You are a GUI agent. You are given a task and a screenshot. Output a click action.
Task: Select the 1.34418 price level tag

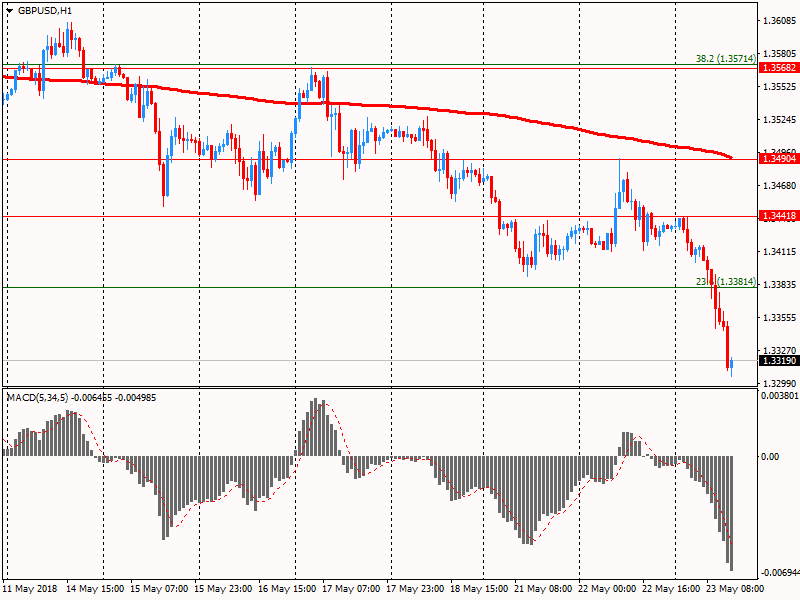(x=778, y=216)
